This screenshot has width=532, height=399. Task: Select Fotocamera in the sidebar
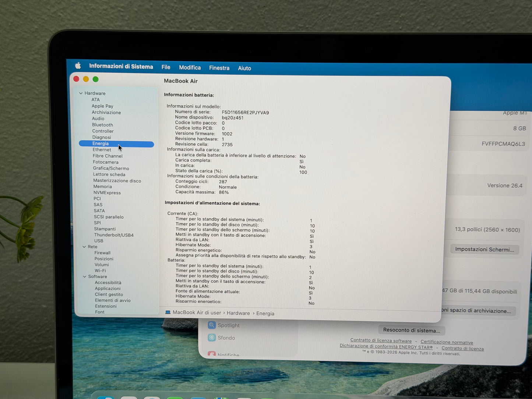[x=106, y=162]
